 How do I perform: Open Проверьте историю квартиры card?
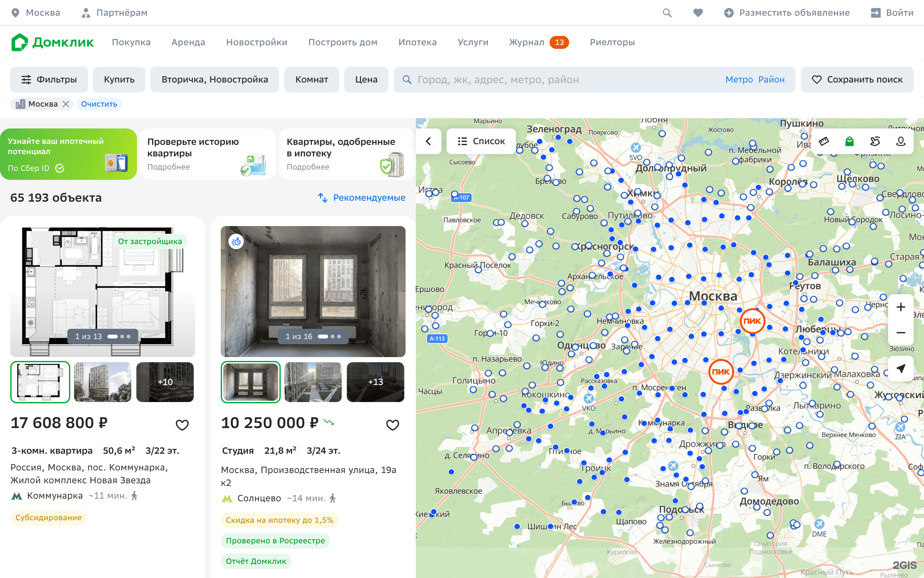pos(208,154)
